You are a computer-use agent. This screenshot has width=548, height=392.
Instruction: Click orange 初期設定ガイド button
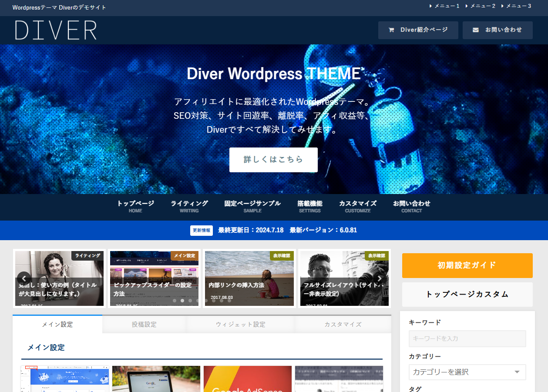pos(467,265)
